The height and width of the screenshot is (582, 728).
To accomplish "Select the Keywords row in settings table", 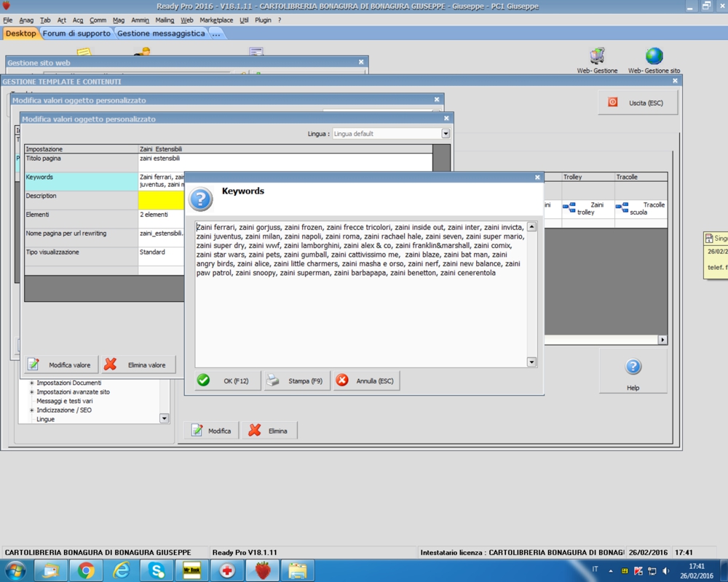I will 82,181.
